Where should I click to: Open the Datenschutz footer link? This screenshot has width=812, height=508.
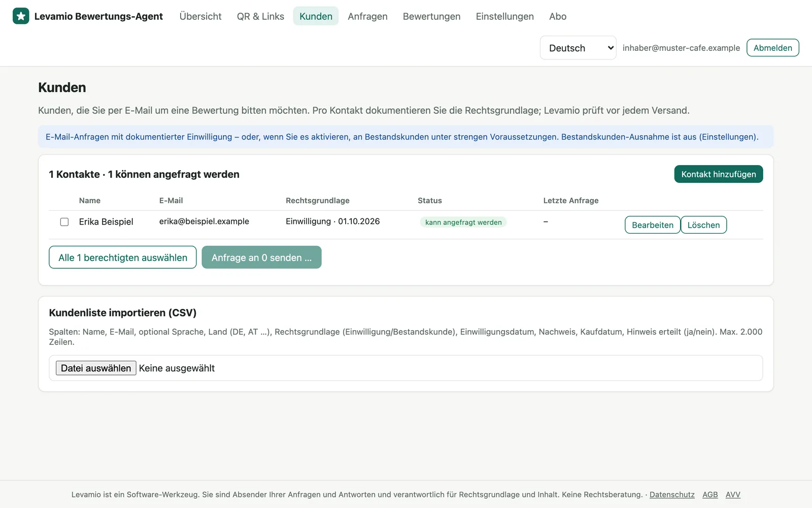[x=672, y=494]
